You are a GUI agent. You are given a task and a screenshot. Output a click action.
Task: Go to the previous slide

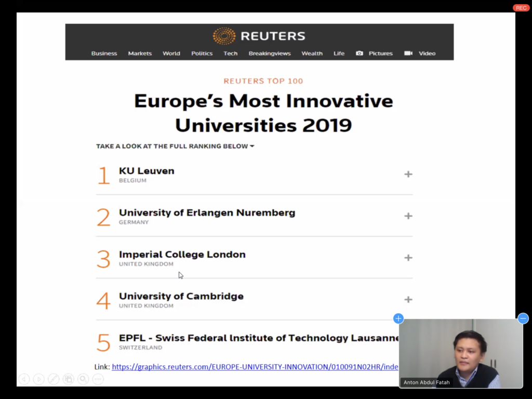pyautogui.click(x=24, y=379)
